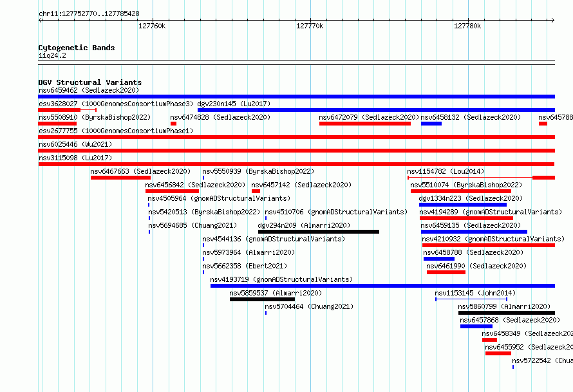
Task: Select the blue nsv4193719 variant bar
Action: click(382, 286)
